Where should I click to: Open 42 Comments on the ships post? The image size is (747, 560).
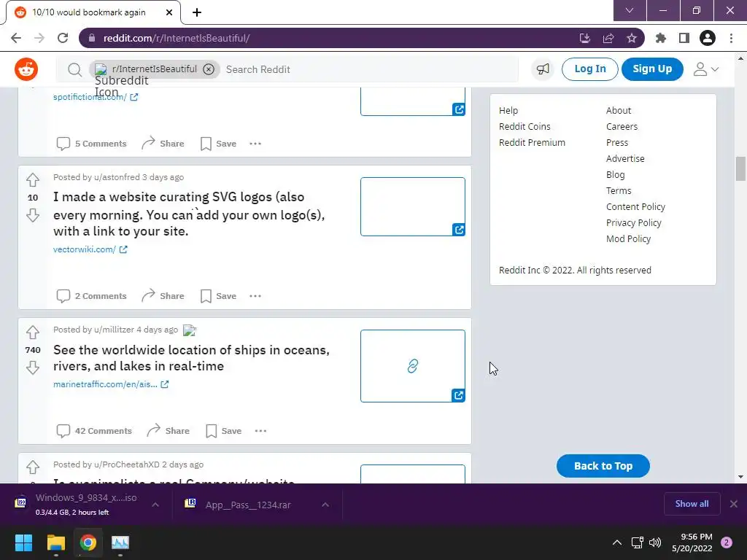click(94, 431)
